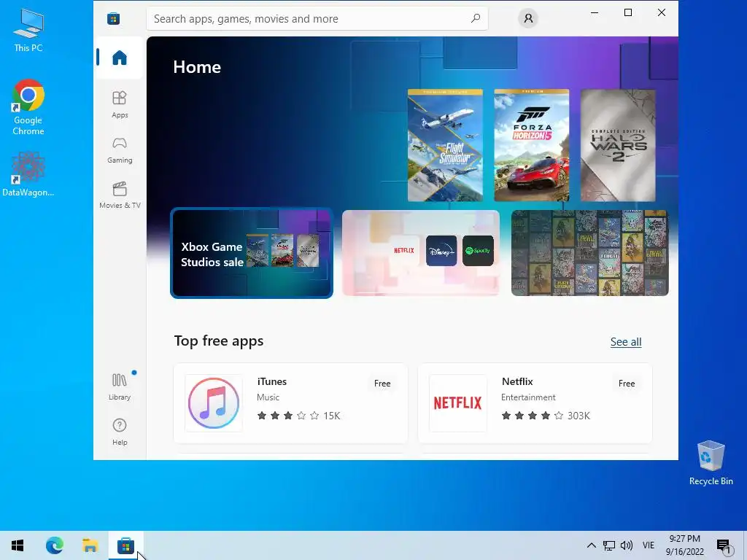Open Microsoft Flight Simulator cover
This screenshot has height=560, width=747.
[445, 145]
